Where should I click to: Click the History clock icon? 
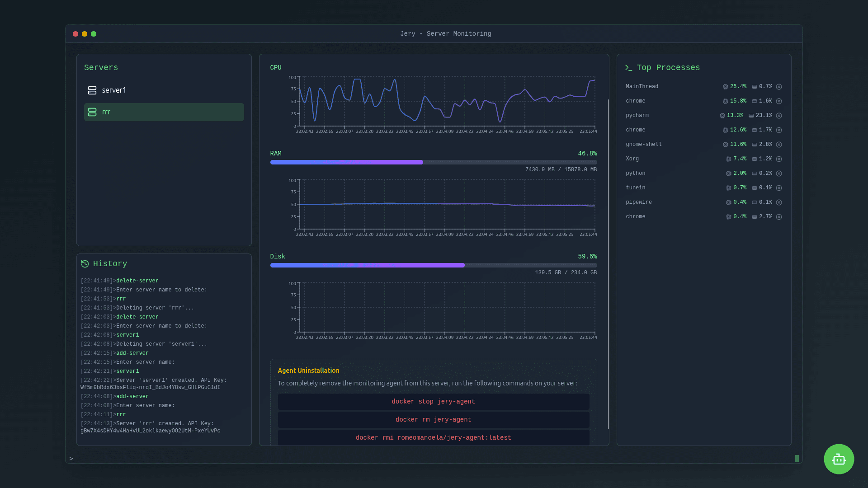(x=85, y=264)
